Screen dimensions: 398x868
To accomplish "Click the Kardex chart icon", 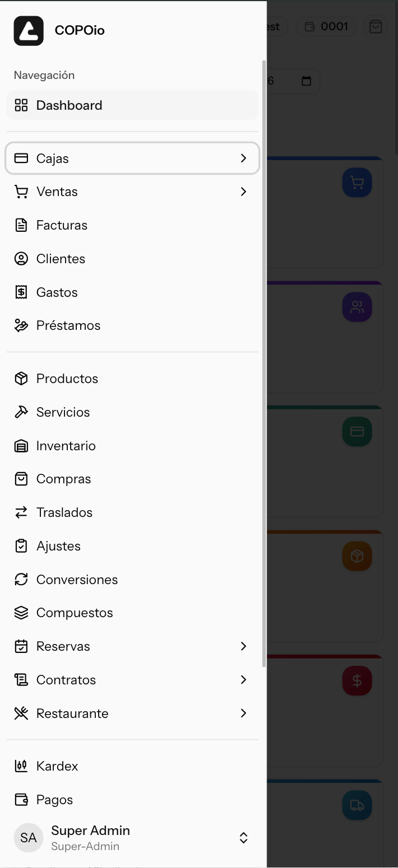I will click(x=21, y=766).
